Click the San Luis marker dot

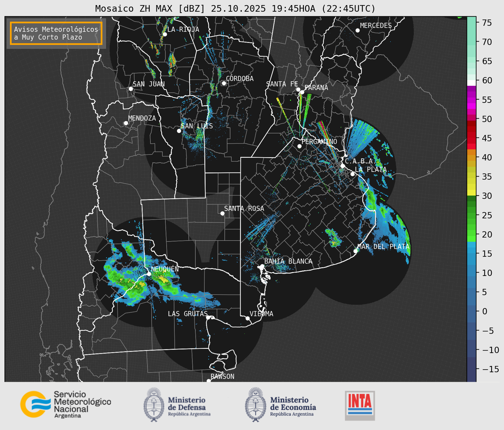(x=179, y=131)
